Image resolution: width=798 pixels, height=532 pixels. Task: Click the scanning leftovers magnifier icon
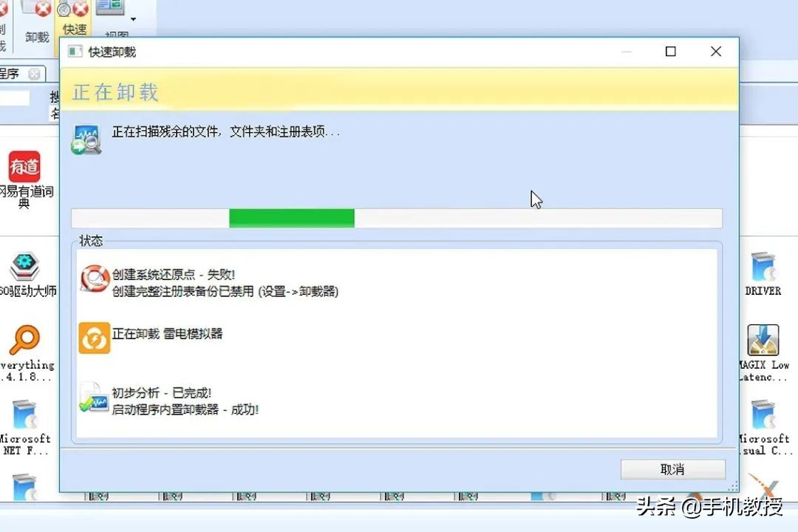coord(86,138)
